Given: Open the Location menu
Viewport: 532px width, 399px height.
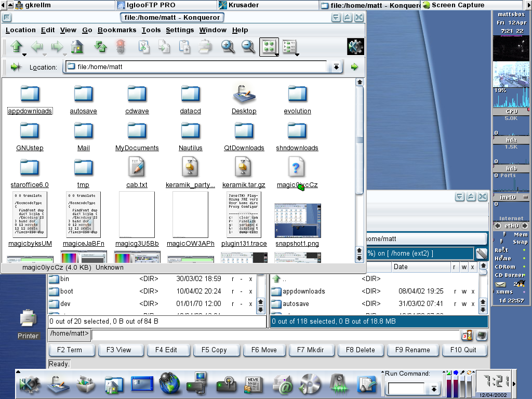Looking at the screenshot, I should click(20, 30).
